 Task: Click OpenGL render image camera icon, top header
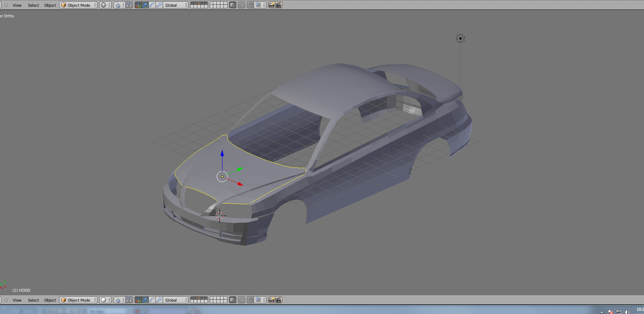click(x=271, y=5)
